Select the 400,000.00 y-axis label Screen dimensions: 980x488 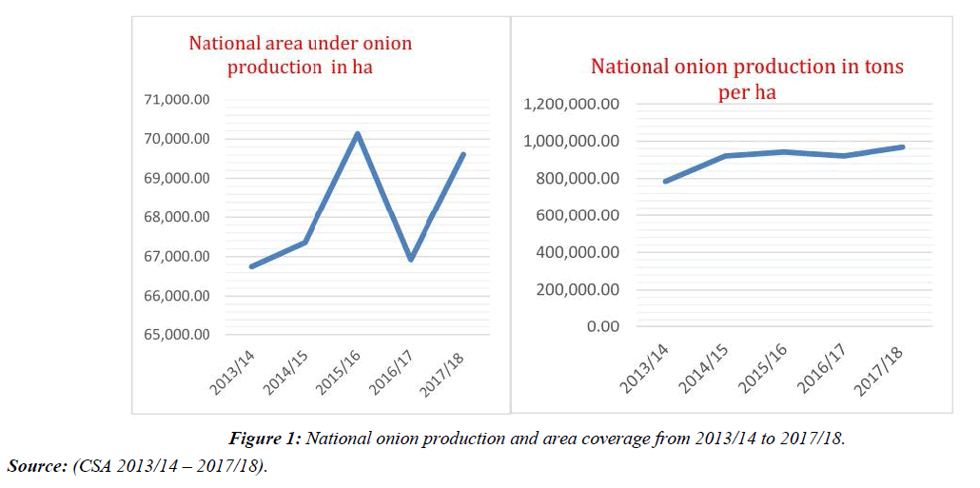578,252
